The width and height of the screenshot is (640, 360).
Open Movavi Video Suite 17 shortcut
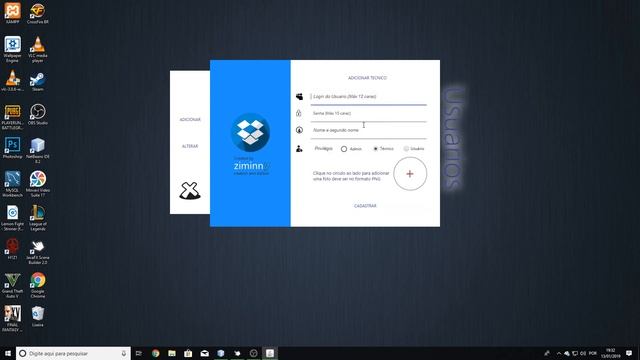point(38,184)
